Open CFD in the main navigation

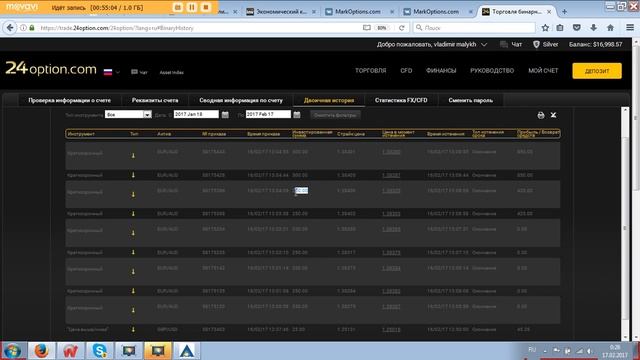coord(406,71)
